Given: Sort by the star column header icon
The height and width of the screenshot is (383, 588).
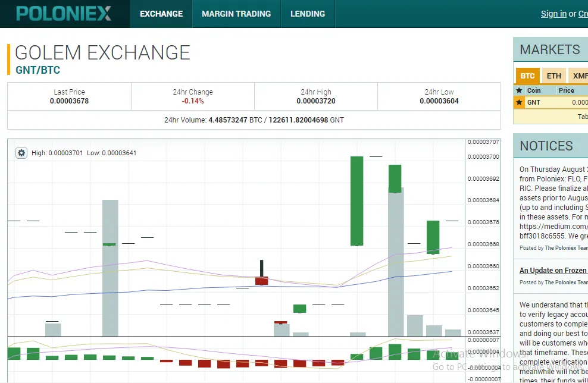Looking at the screenshot, I should [x=519, y=90].
